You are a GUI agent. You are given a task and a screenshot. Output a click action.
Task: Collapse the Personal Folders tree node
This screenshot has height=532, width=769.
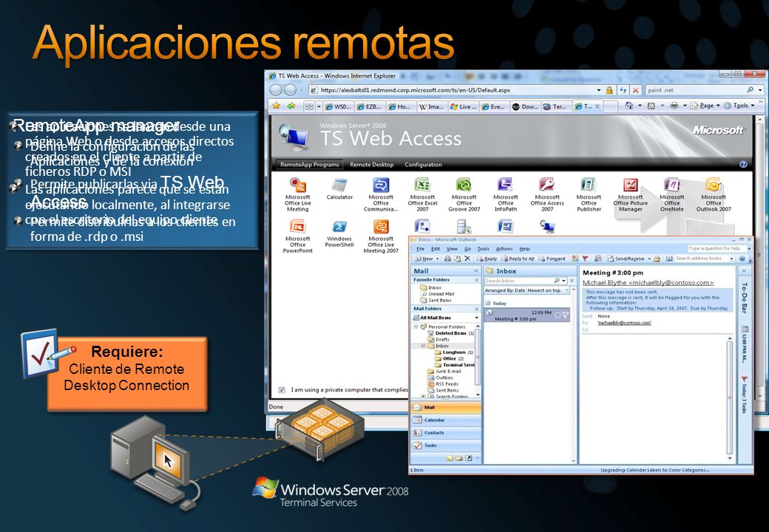(x=416, y=327)
